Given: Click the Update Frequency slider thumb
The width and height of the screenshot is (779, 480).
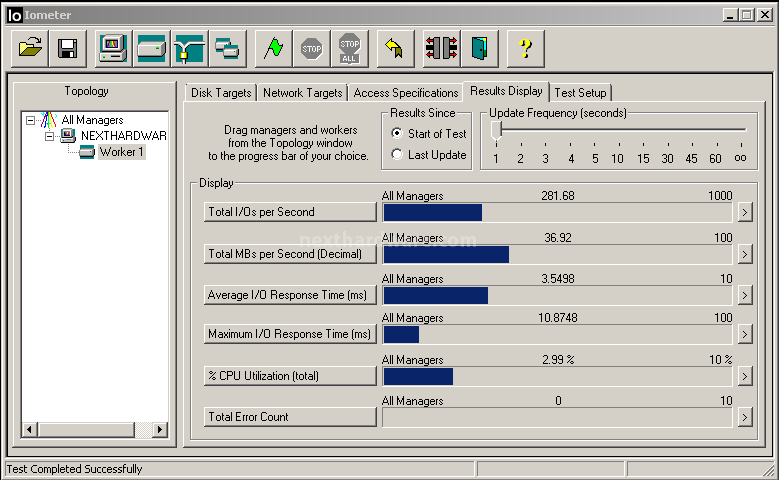Looking at the screenshot, I should (496, 132).
